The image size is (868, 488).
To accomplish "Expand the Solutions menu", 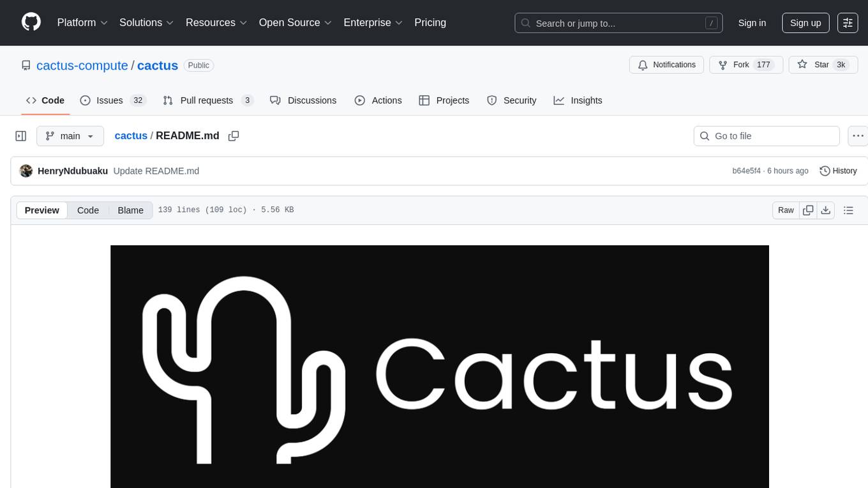I will click(146, 22).
